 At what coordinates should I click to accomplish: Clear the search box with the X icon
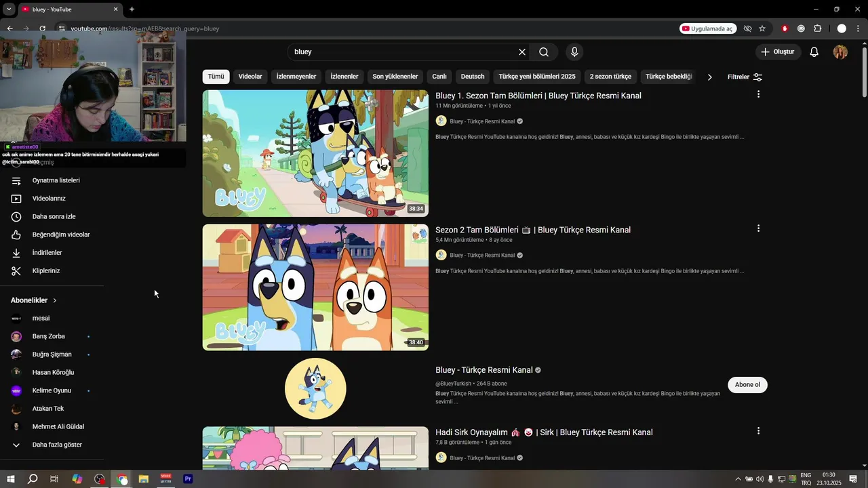pos(522,52)
